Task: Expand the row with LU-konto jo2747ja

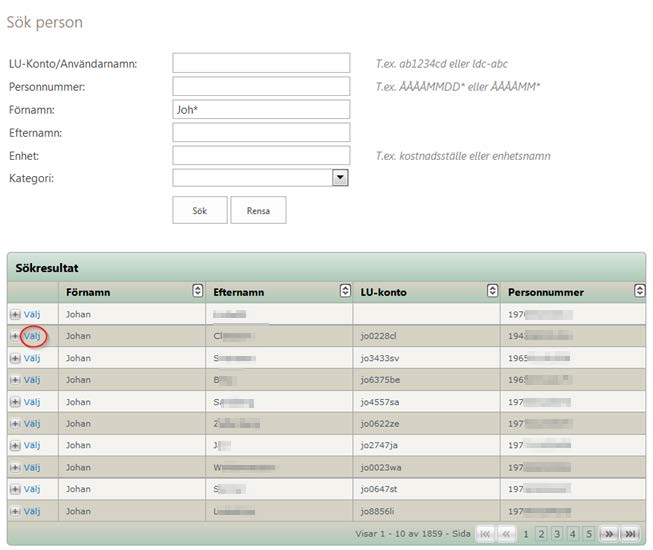Action: click(15, 445)
